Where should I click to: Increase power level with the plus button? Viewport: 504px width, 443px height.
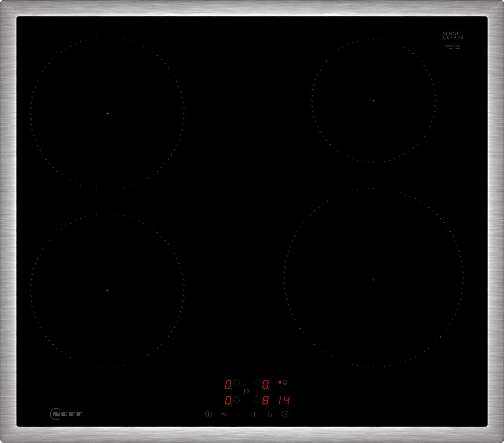click(x=255, y=414)
